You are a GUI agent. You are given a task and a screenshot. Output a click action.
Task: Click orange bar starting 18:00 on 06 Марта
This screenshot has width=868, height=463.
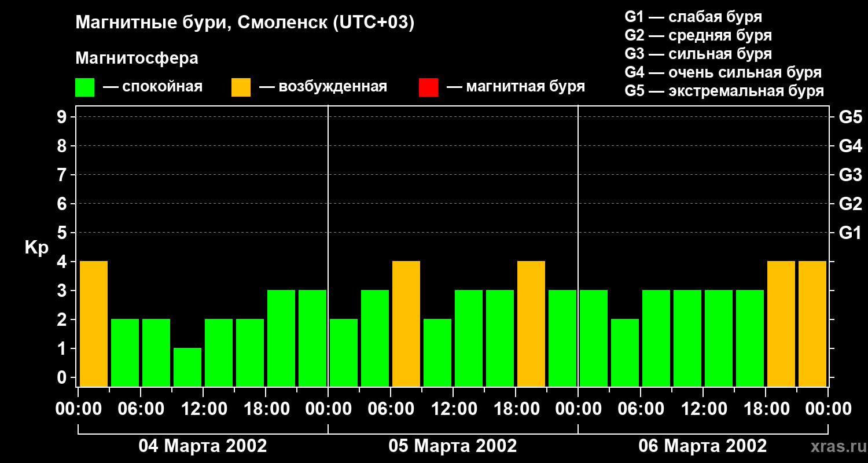[x=781, y=324]
